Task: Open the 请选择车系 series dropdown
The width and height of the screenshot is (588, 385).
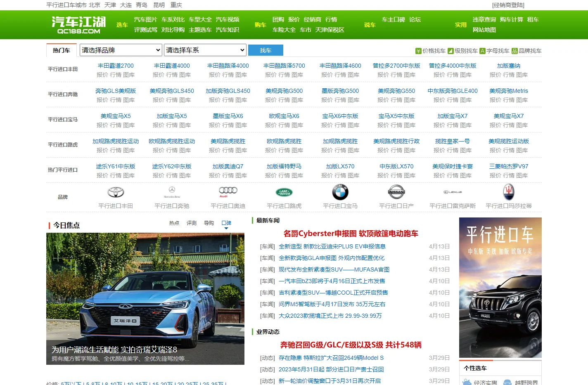Action: (x=205, y=50)
